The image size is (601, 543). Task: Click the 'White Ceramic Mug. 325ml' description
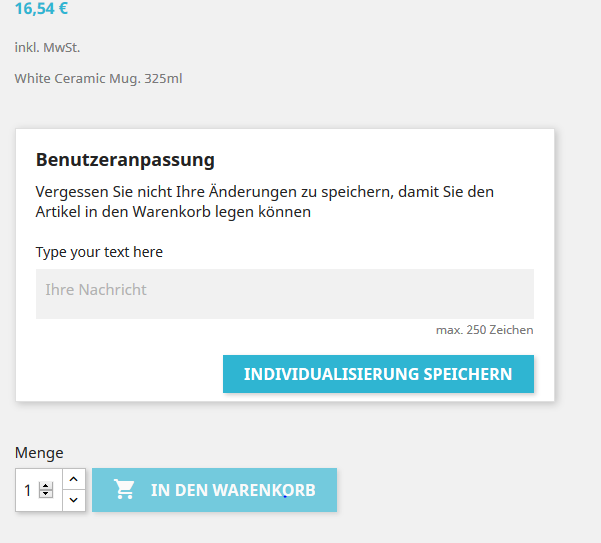[x=98, y=78]
